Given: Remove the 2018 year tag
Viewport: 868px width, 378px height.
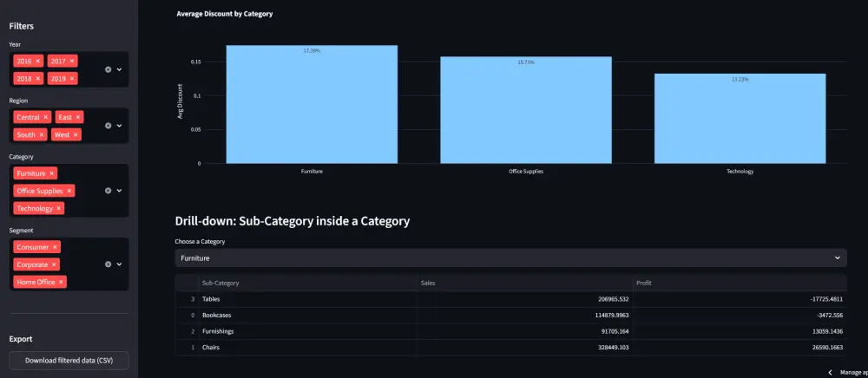Looking at the screenshot, I should click(x=37, y=79).
